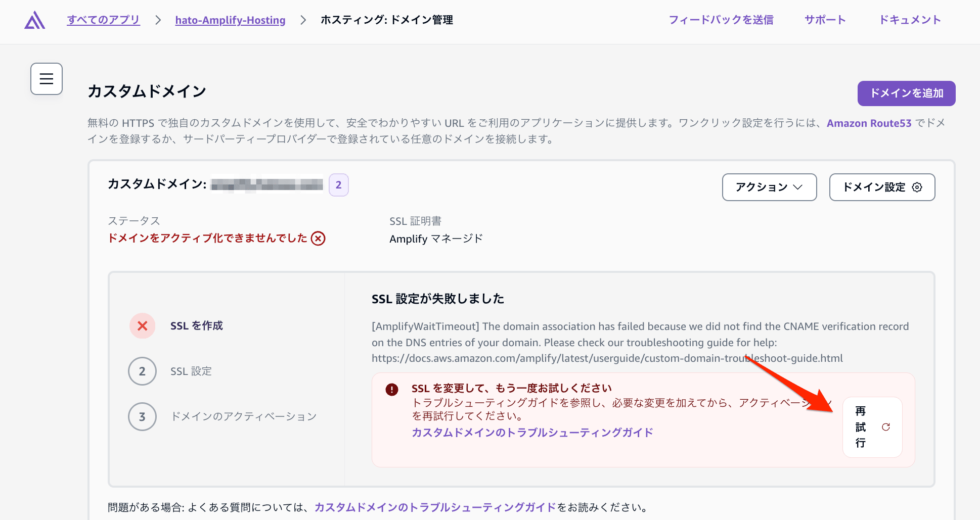Click the SSL を作成 failed step icon
The image size is (980, 520).
click(143, 326)
